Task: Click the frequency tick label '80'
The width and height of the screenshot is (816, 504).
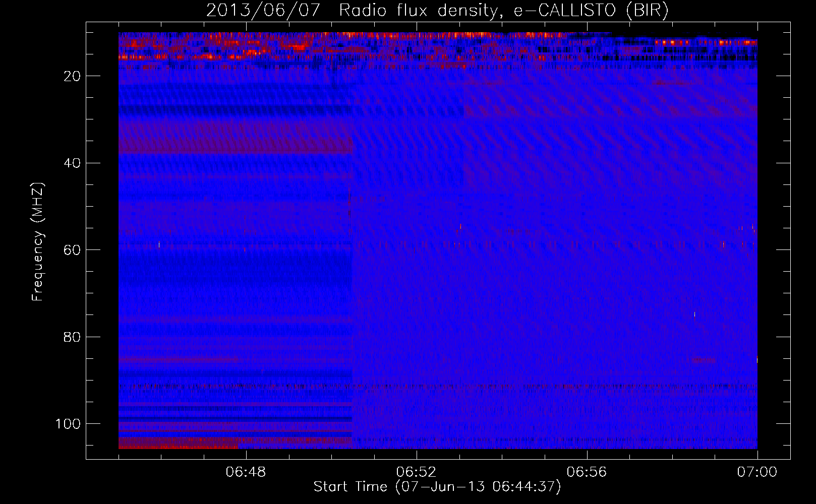Action: [72, 337]
